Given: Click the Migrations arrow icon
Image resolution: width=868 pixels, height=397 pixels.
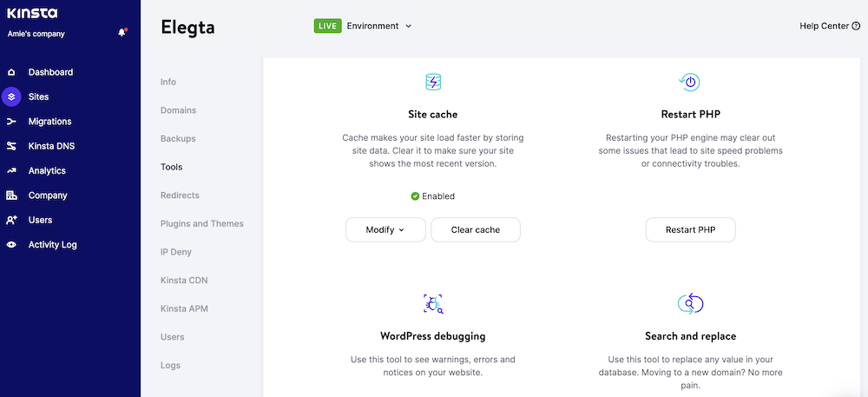Looking at the screenshot, I should 11,122.
